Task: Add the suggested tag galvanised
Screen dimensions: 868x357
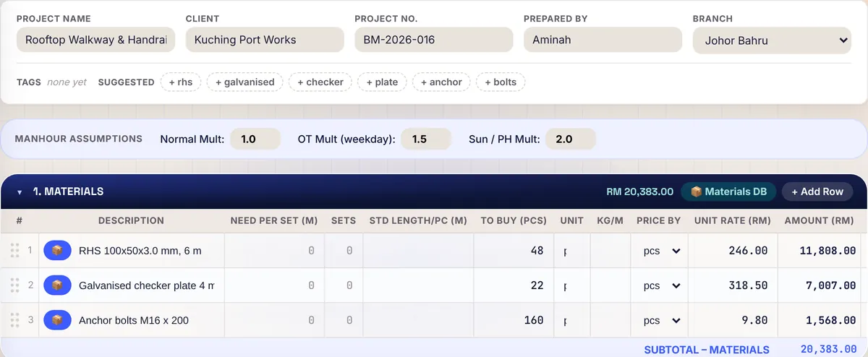Action: pos(244,82)
